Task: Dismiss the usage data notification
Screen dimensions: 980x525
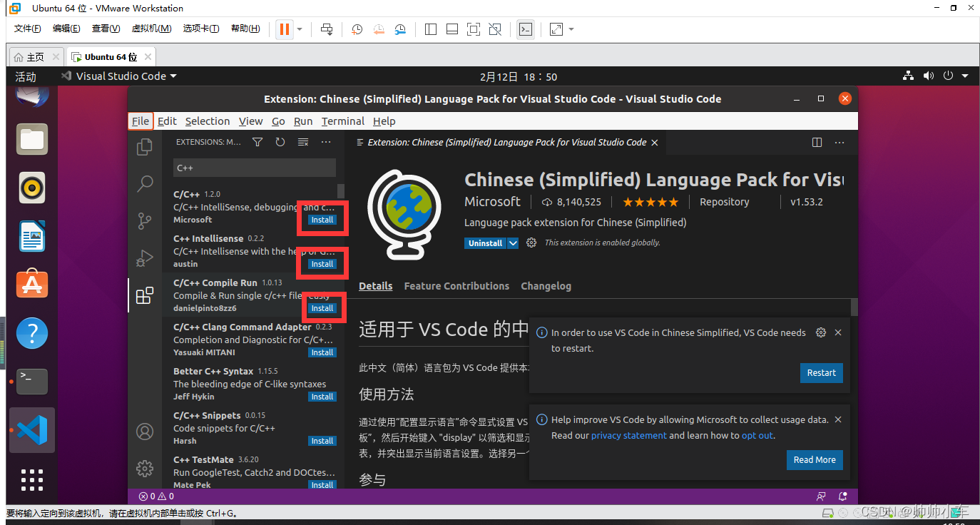Action: (x=838, y=419)
